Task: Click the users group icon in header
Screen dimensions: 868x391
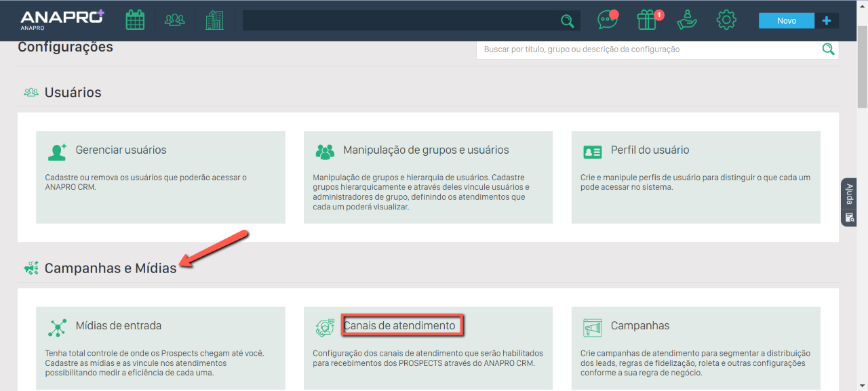Action: pyautogui.click(x=175, y=20)
